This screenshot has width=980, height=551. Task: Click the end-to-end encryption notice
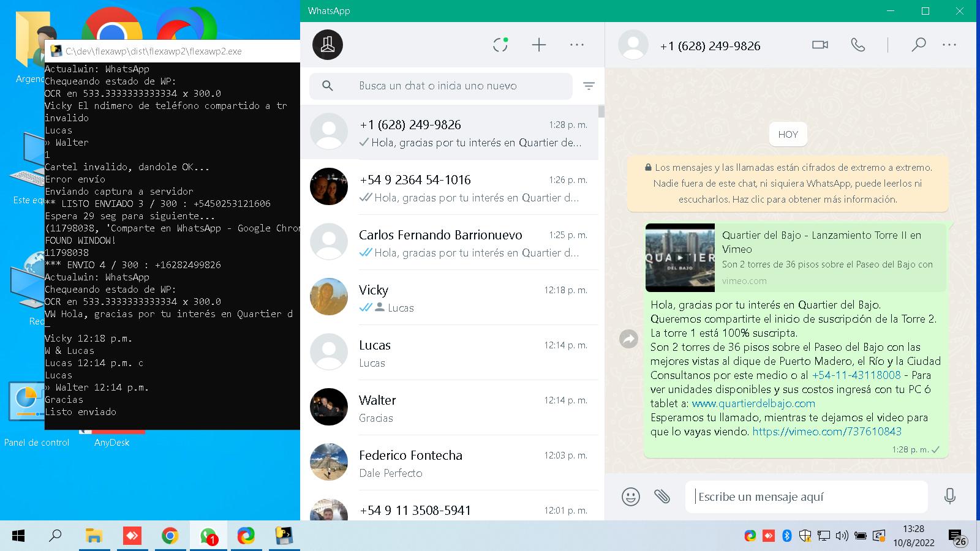click(787, 183)
